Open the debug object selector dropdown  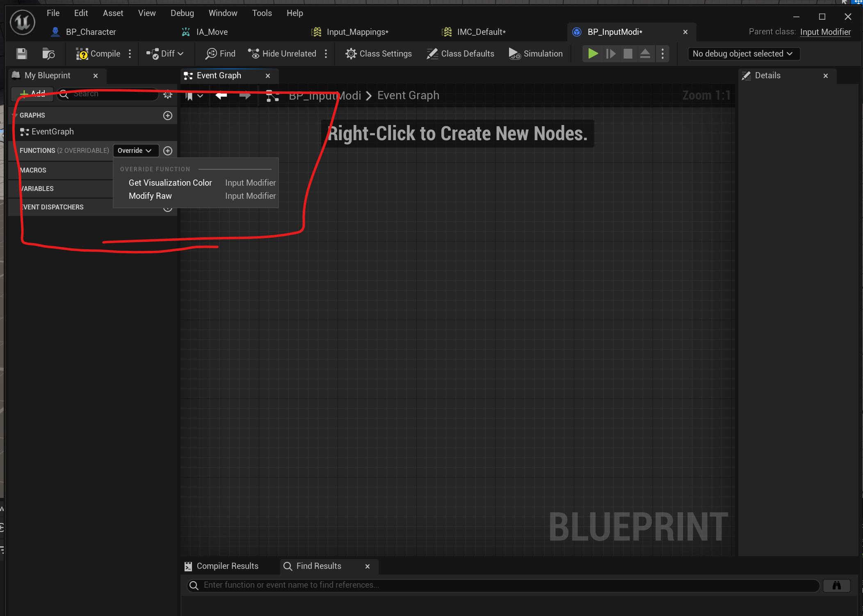743,54
